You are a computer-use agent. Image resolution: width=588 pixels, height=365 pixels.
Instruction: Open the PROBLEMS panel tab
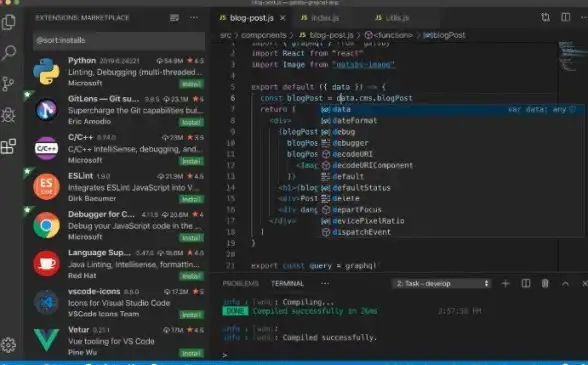[240, 284]
